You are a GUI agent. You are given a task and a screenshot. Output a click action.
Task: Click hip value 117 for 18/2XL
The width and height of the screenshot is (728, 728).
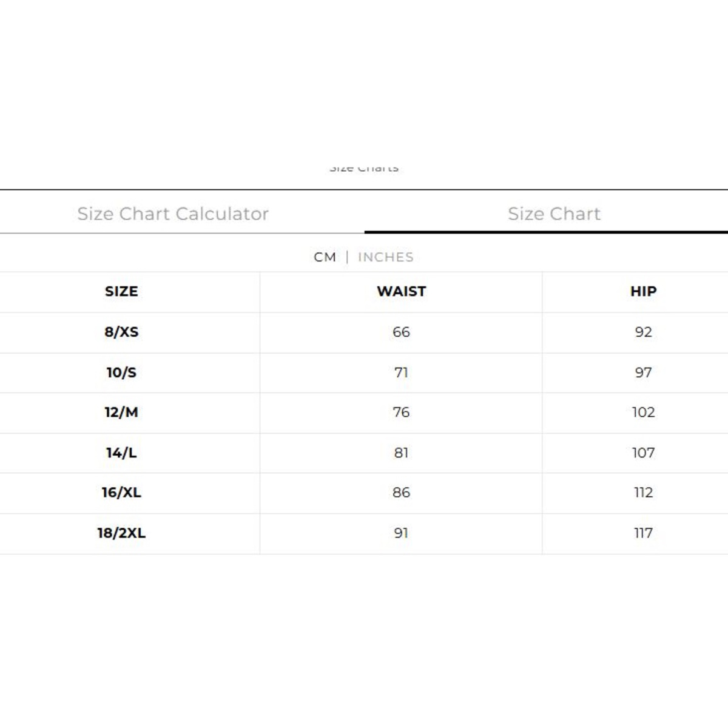(x=643, y=533)
